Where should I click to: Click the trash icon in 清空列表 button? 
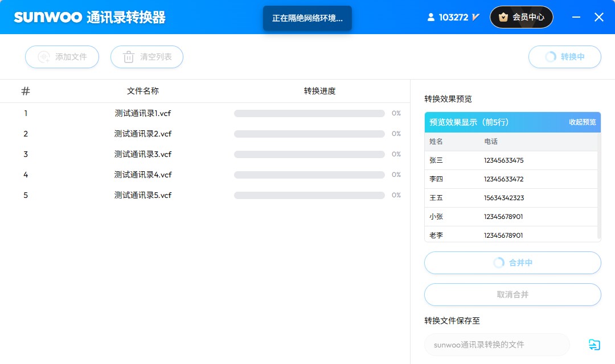(x=129, y=57)
